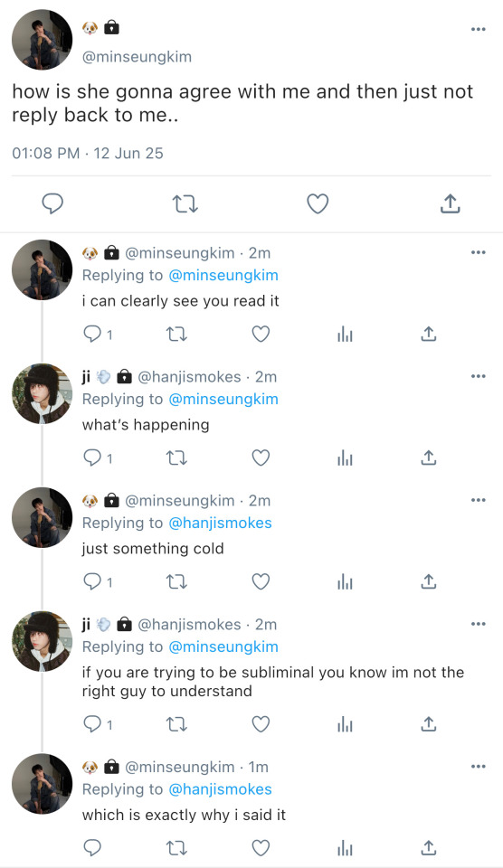The width and height of the screenshot is (503, 868).
Task: Share the main tweet using the upload icon
Action: [451, 203]
